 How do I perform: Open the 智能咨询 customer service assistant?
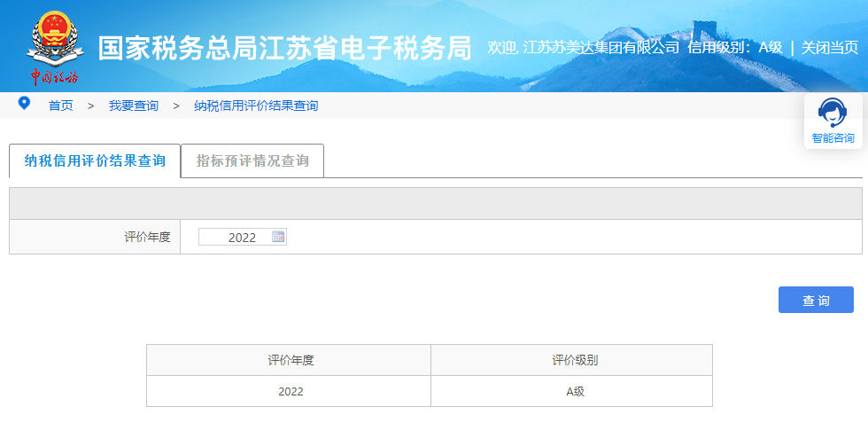coord(833,121)
